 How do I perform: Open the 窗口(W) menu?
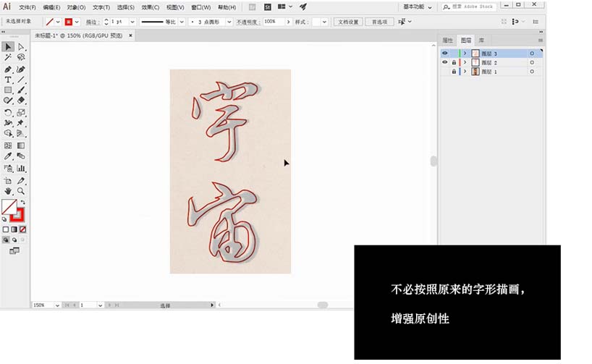tap(201, 7)
